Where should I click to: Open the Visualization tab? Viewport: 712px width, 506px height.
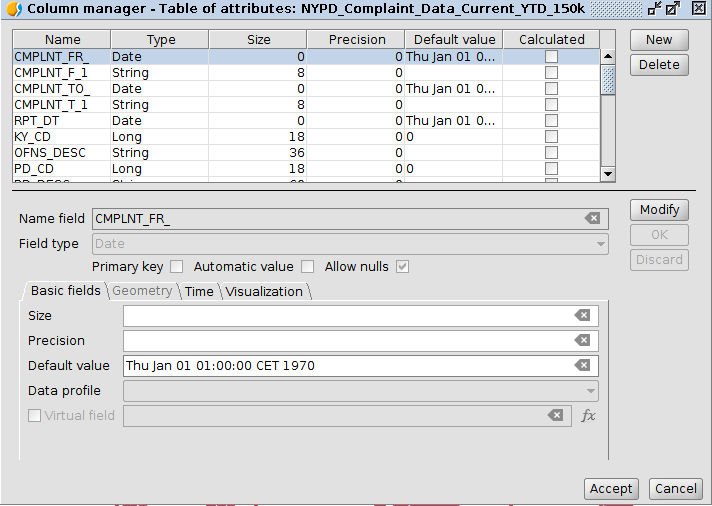(x=264, y=292)
